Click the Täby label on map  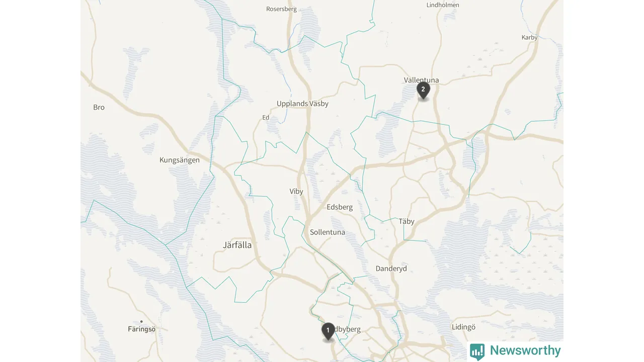pyautogui.click(x=407, y=221)
